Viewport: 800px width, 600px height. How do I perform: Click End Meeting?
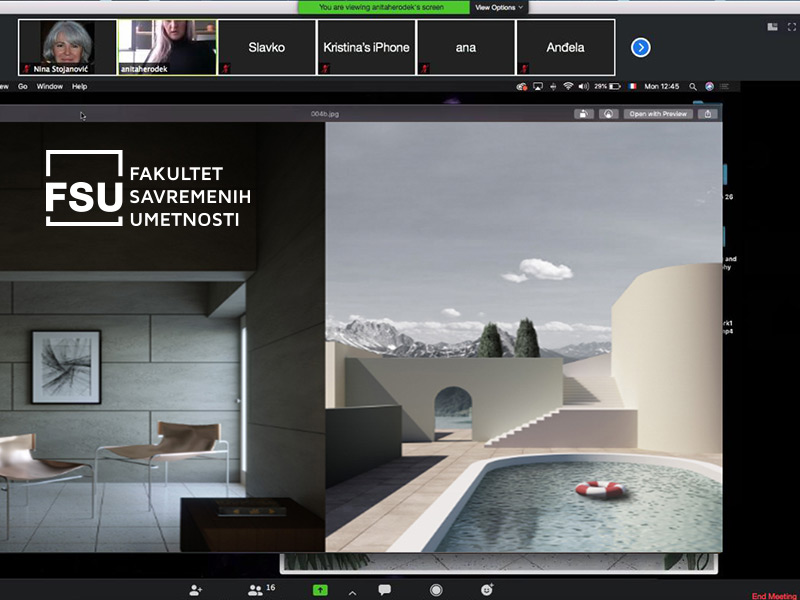(773, 596)
